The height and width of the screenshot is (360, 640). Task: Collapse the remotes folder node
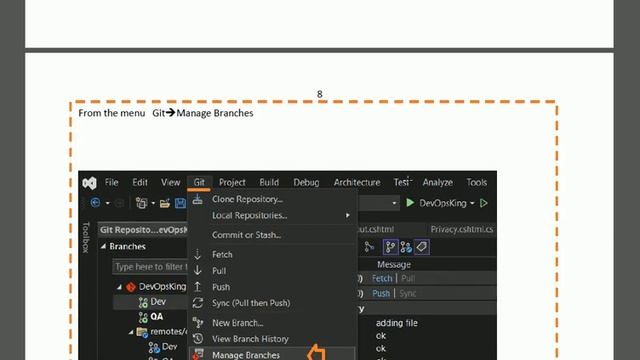[x=131, y=332]
